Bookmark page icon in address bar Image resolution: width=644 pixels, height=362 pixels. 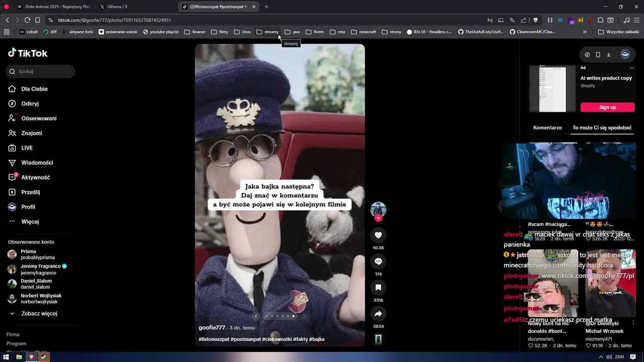[x=37, y=20]
